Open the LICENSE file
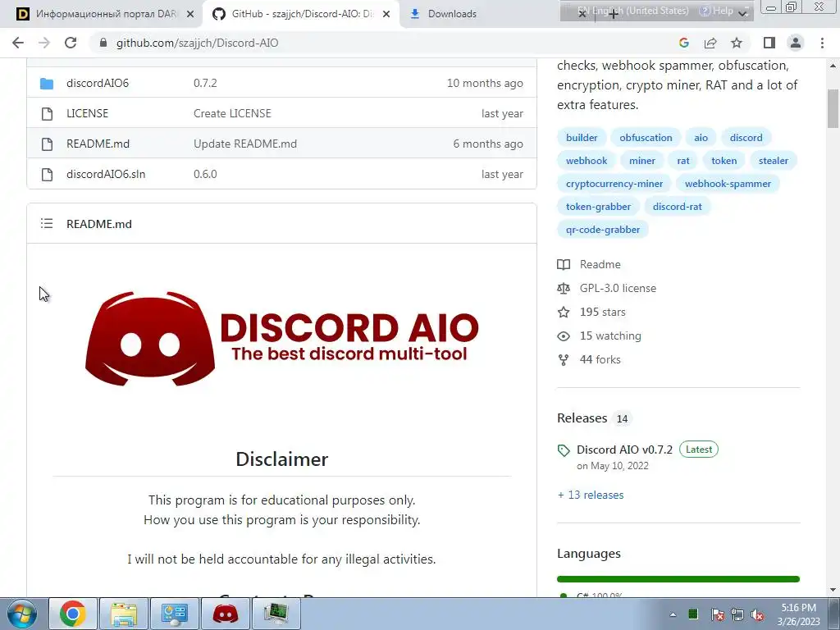This screenshot has width=840, height=630. click(87, 113)
